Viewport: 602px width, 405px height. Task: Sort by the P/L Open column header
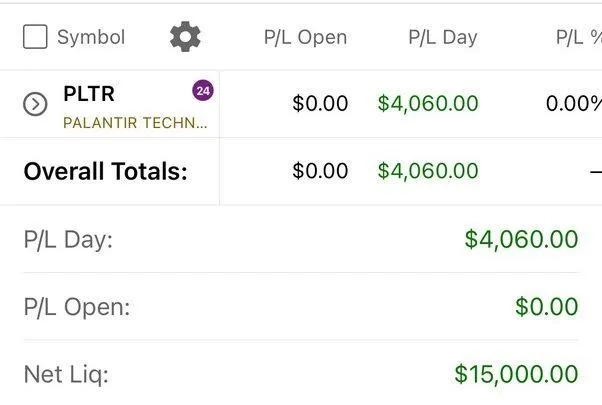306,38
